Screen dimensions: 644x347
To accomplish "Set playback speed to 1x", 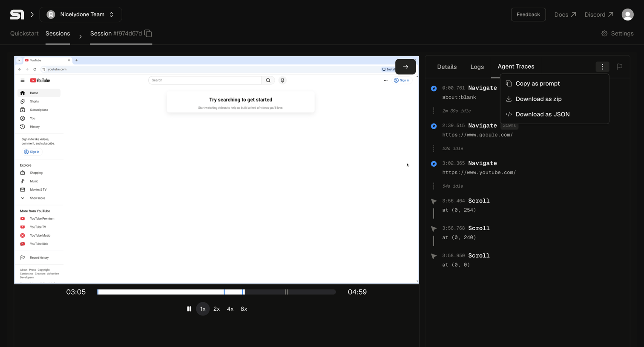I will click(203, 309).
